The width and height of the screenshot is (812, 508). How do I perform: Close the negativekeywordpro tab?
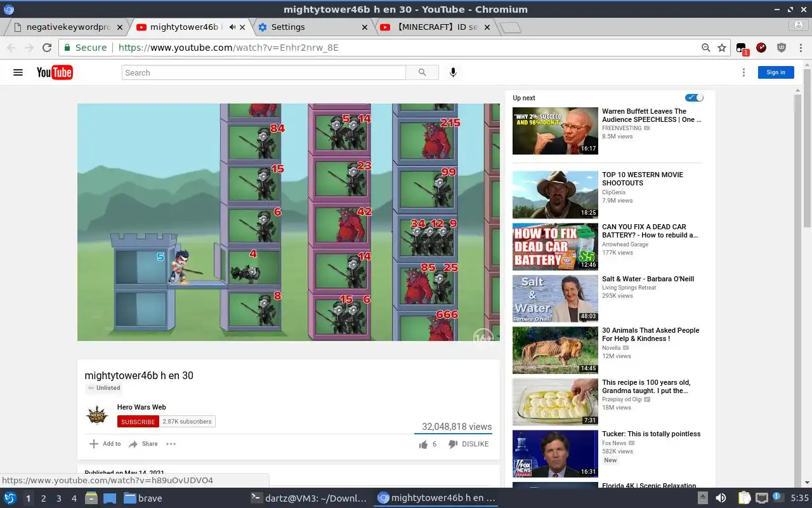[x=120, y=27]
